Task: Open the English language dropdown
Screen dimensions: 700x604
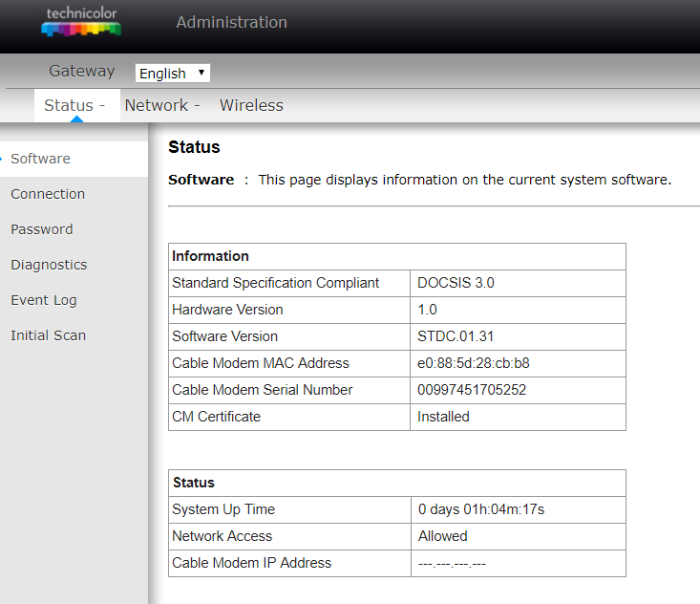Action: click(x=172, y=73)
